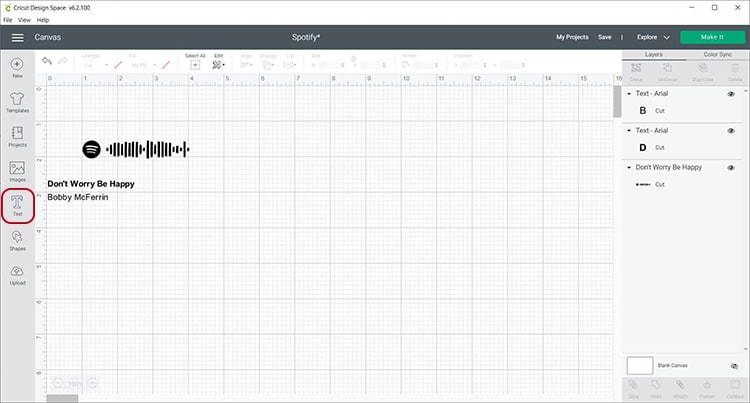Click the zoom in button on canvas

point(92,383)
